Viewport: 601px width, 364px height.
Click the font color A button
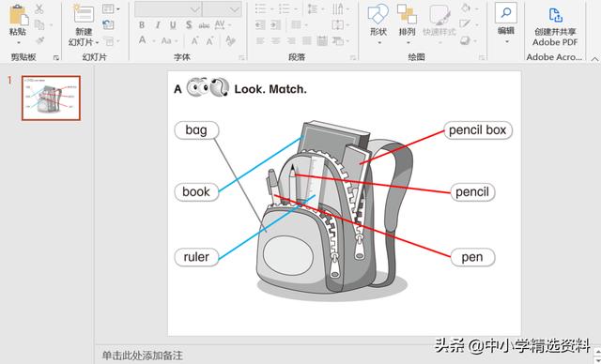click(143, 40)
